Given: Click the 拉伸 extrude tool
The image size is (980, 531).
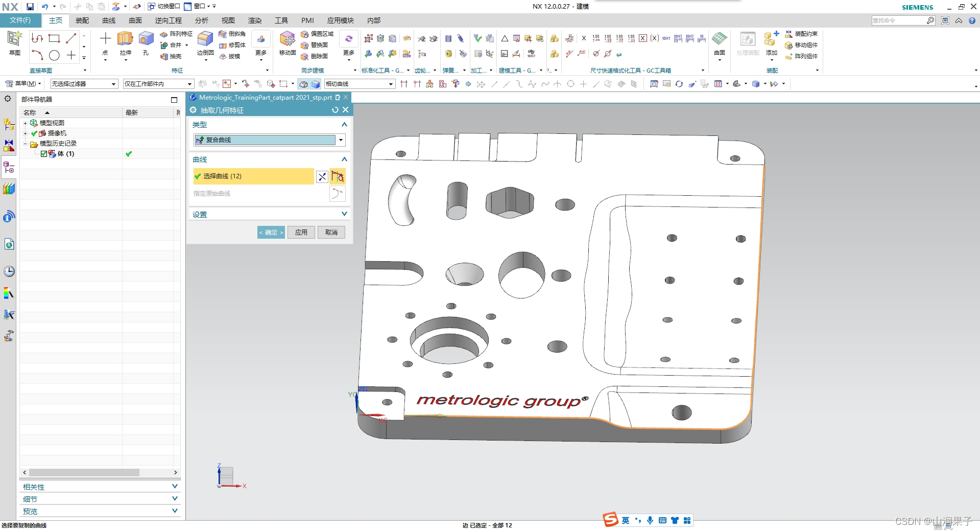Looking at the screenshot, I should [125, 43].
